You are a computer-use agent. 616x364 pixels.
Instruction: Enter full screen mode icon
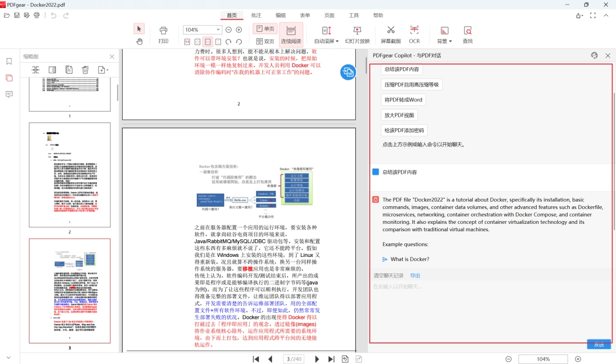(593, 15)
